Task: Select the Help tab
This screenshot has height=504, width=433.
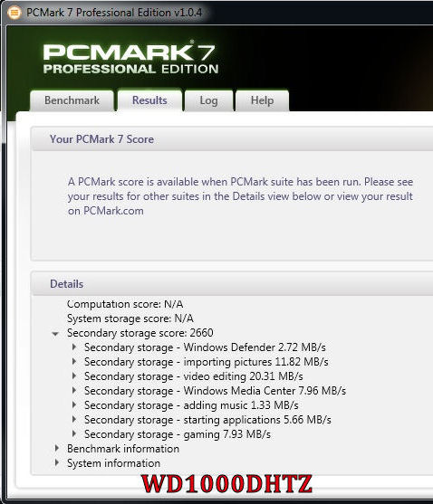Action: click(262, 100)
